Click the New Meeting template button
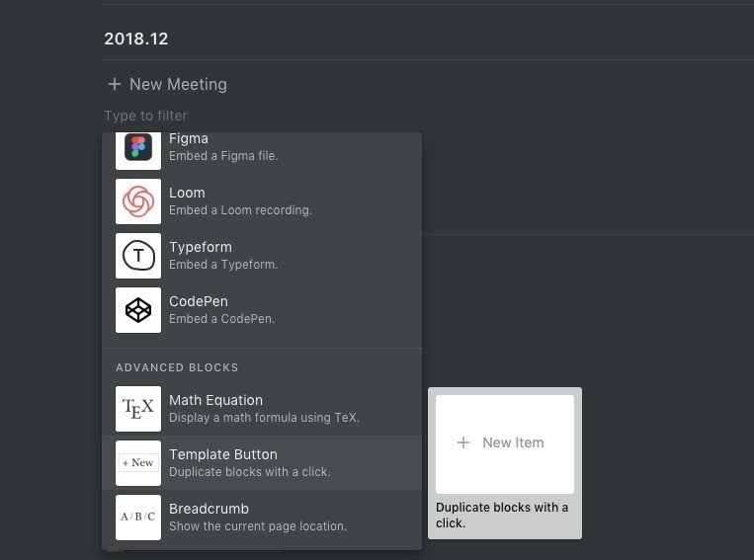This screenshot has width=754, height=560. pyautogui.click(x=167, y=84)
